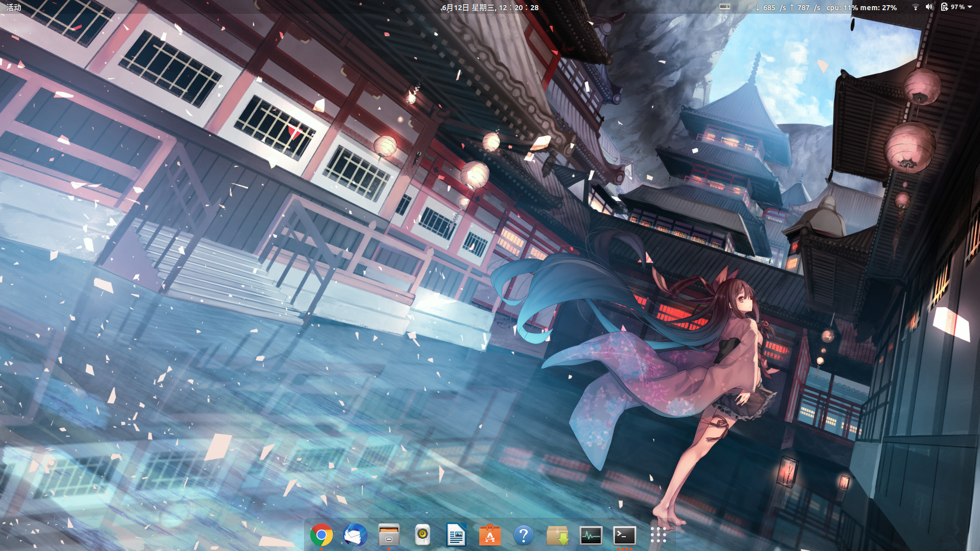Open the Terminal from the dock
Screen dimensions: 980x551
[x=624, y=535]
